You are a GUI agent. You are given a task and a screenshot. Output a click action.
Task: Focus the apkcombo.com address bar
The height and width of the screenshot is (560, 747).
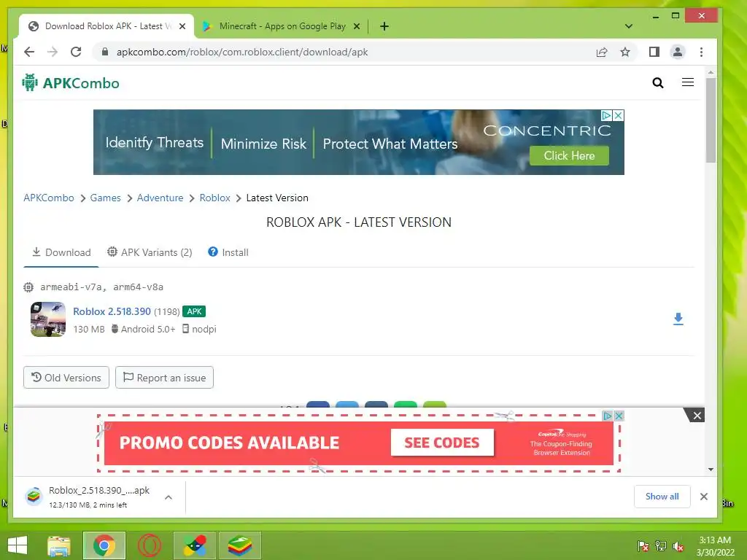point(343,52)
